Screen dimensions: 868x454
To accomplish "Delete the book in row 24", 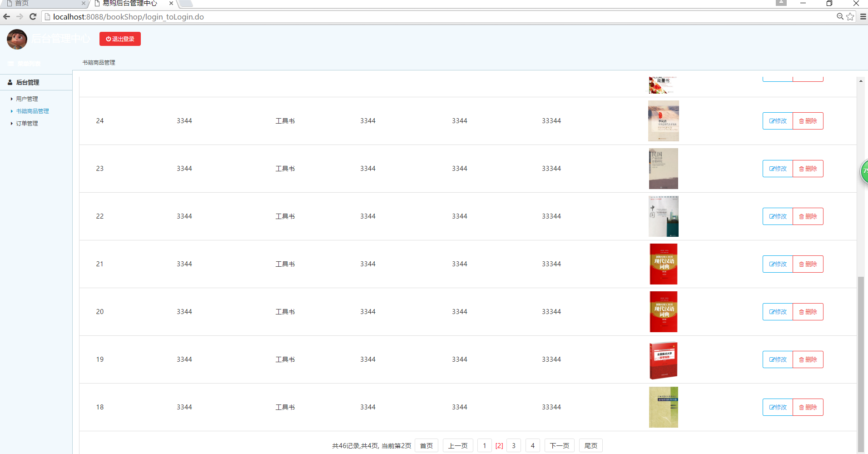I will (x=808, y=121).
